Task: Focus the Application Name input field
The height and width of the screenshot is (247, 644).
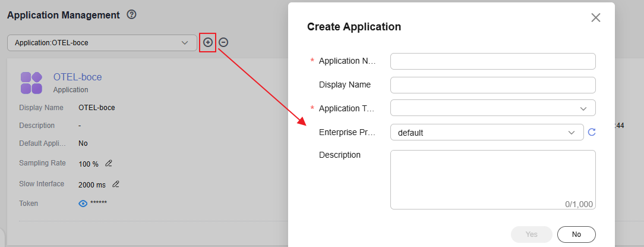Action: [493, 61]
